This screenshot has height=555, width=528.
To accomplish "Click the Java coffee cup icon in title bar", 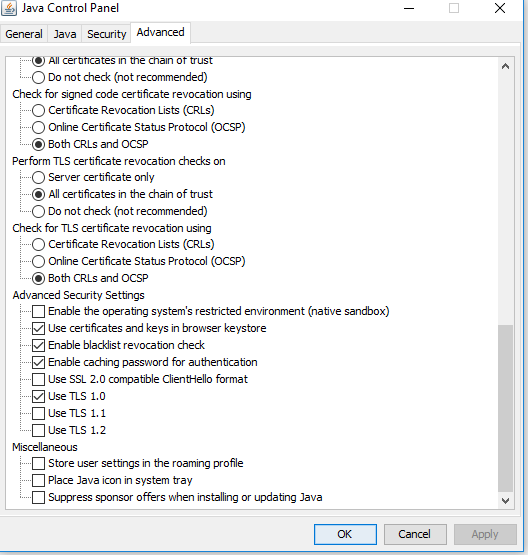I will point(9,8).
